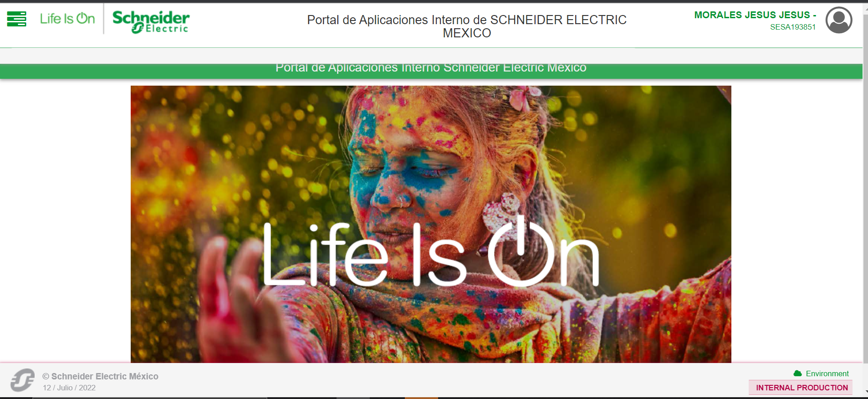Click the Schneider Electric México copyright text

100,376
